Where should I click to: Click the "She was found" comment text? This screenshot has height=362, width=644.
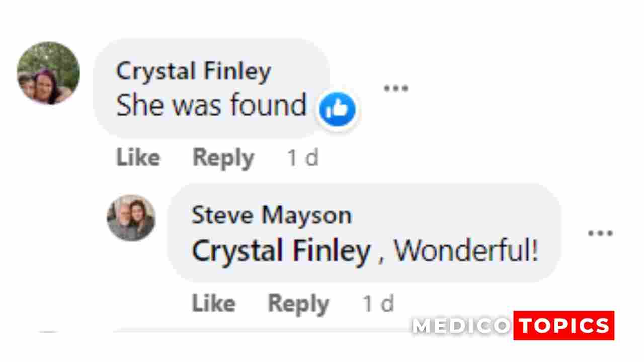click(211, 105)
